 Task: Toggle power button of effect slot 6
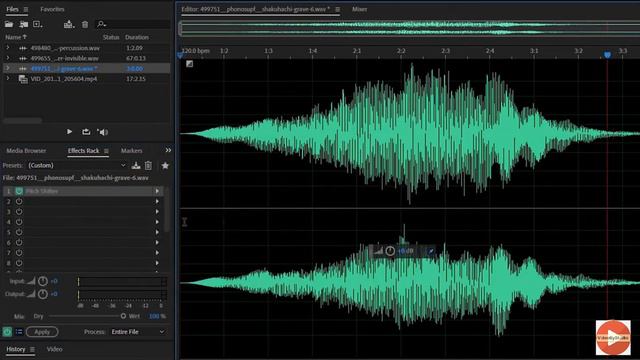19,242
